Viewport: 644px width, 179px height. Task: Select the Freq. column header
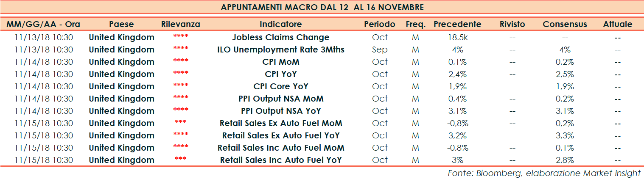[415, 24]
